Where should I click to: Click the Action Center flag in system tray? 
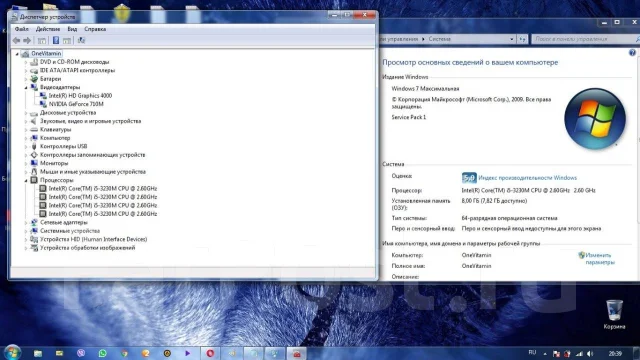pyautogui.click(x=556, y=353)
